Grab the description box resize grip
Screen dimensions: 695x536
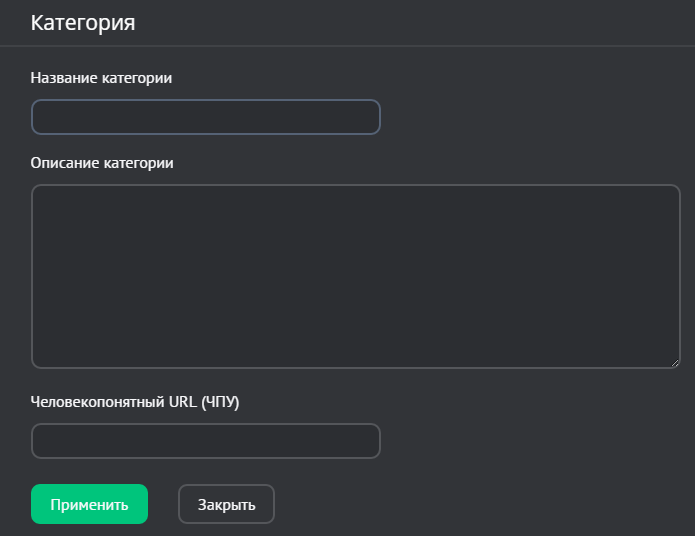pos(675,363)
